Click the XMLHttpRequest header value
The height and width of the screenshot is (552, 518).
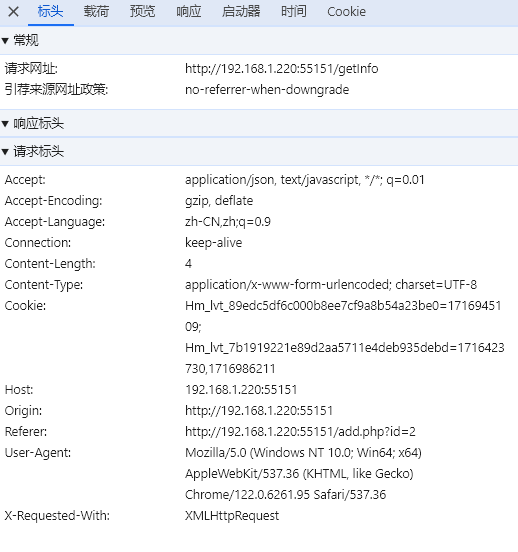pos(232,515)
